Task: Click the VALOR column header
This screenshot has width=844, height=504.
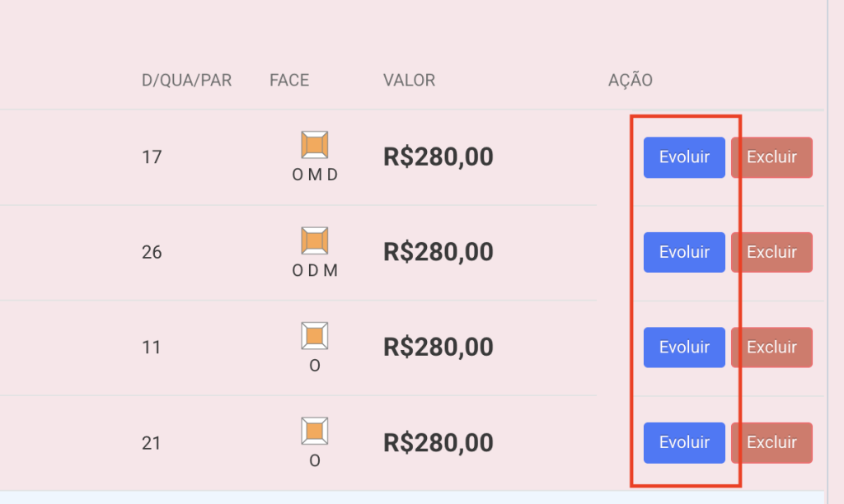Action: 409,80
